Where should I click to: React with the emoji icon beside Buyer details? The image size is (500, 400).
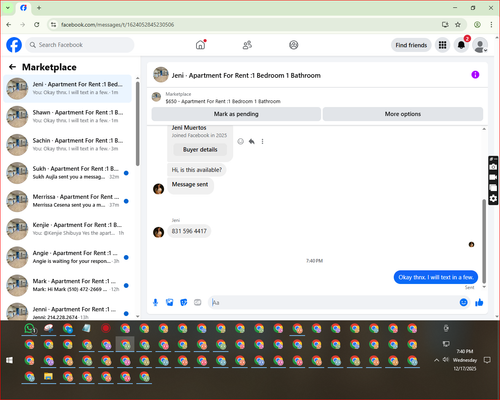click(240, 142)
